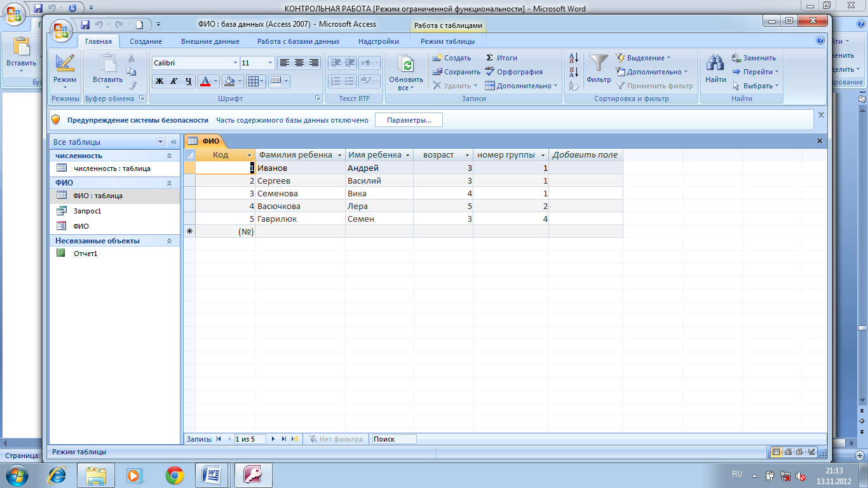
Task: Click the Cut scissors icon
Action: click(x=131, y=58)
